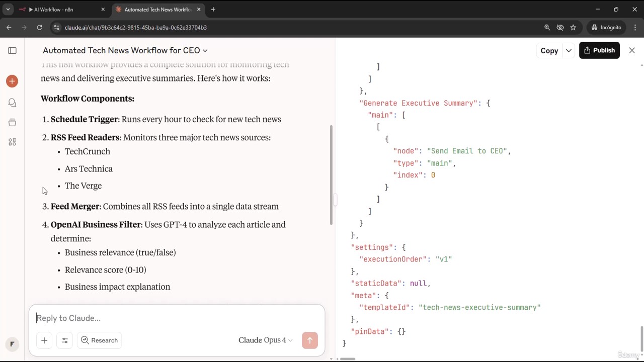Image resolution: width=644 pixels, height=362 pixels.
Task: Click the Research button
Action: click(x=99, y=340)
